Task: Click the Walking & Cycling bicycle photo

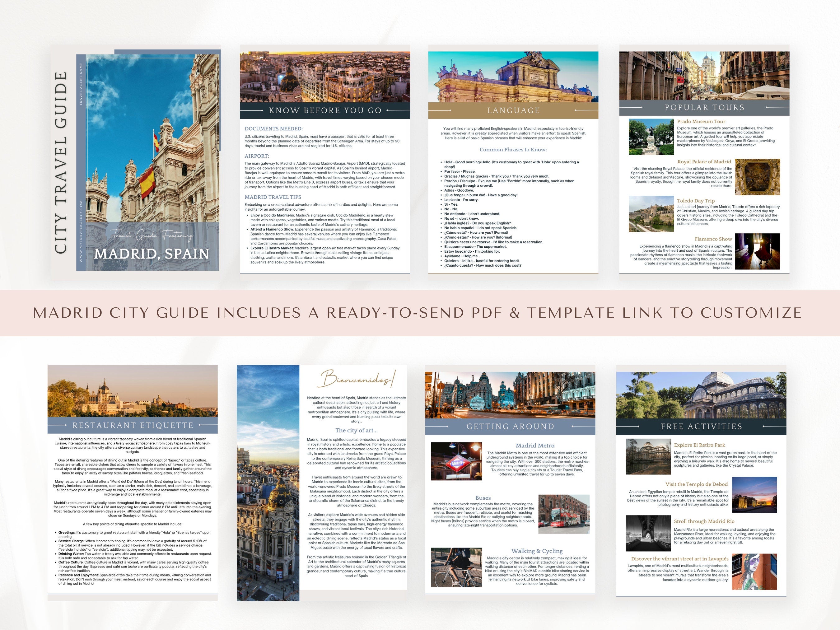Action: 456,567
